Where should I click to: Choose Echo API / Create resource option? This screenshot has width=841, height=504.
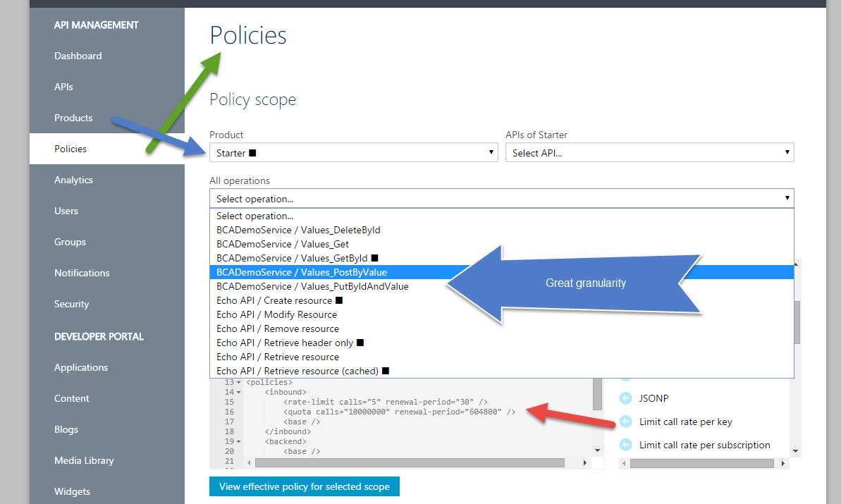274,300
